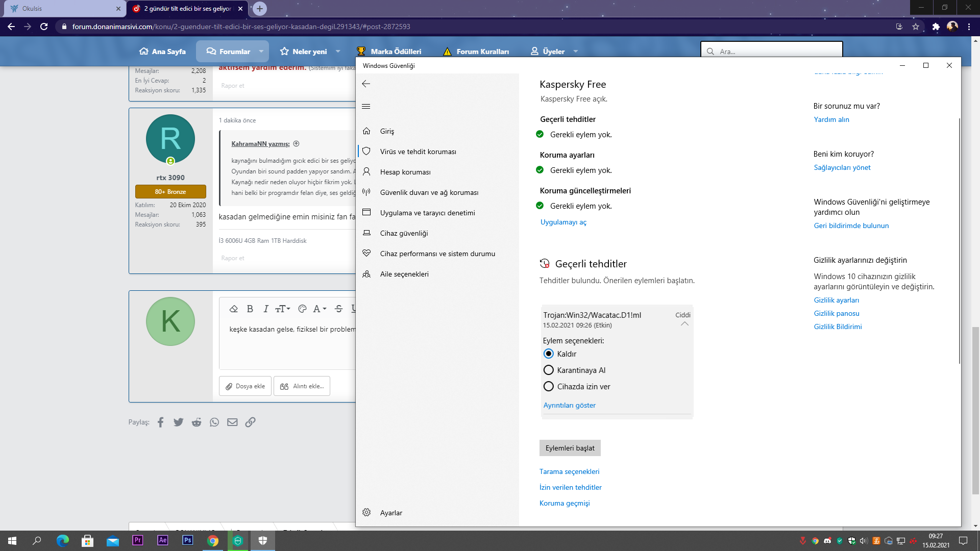
Task: Collapse the Trojan threat details chevron
Action: pyautogui.click(x=684, y=324)
